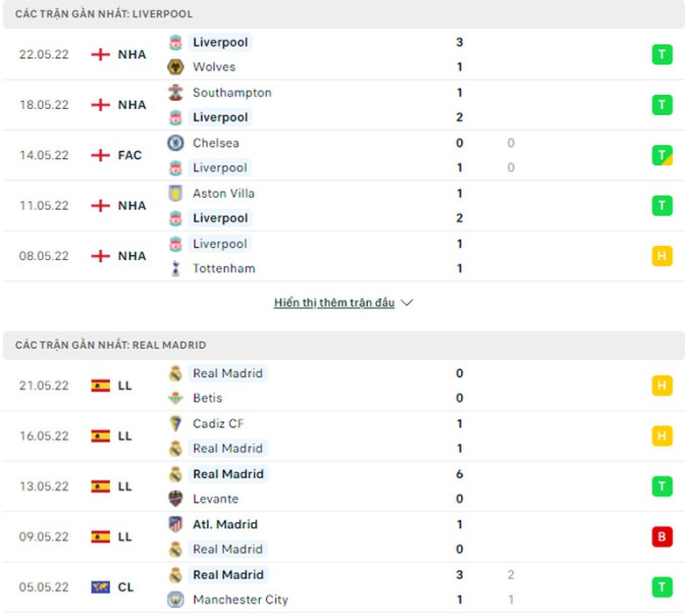Click the CL competition label on 05.05.22
The width and height of the screenshot is (685, 616).
point(125,587)
